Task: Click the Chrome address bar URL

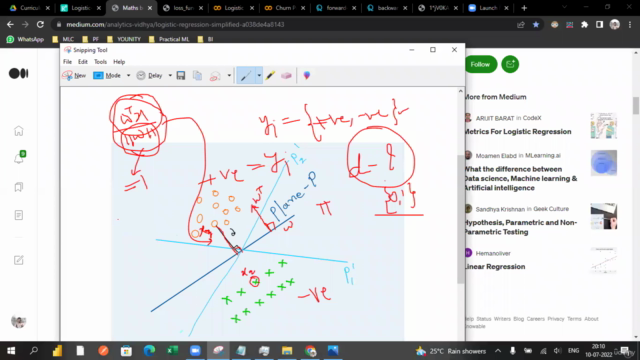Action: pyautogui.click(x=175, y=24)
